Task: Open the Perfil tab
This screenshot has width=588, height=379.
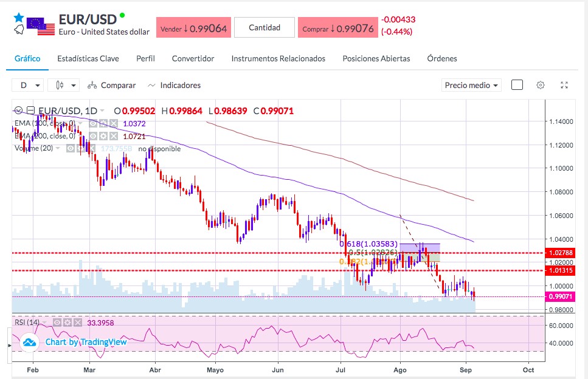Action: pos(145,58)
